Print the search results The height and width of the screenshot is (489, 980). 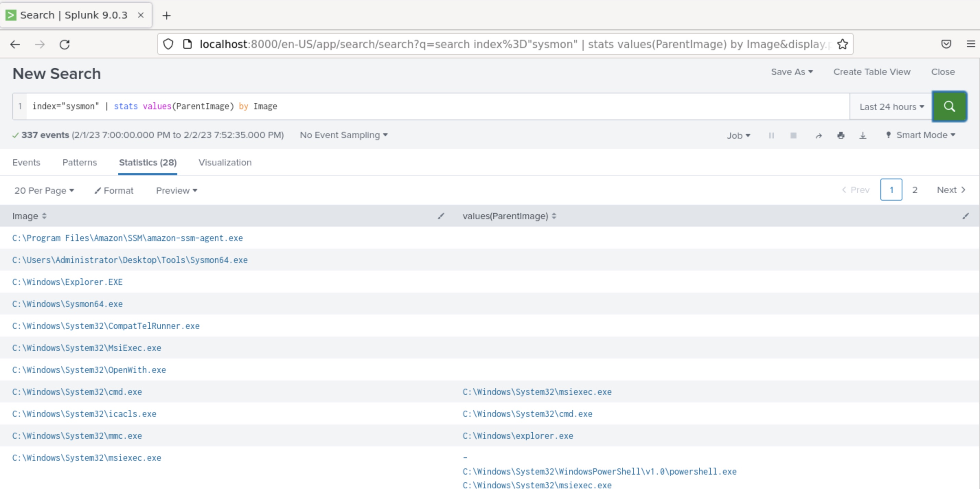(841, 136)
